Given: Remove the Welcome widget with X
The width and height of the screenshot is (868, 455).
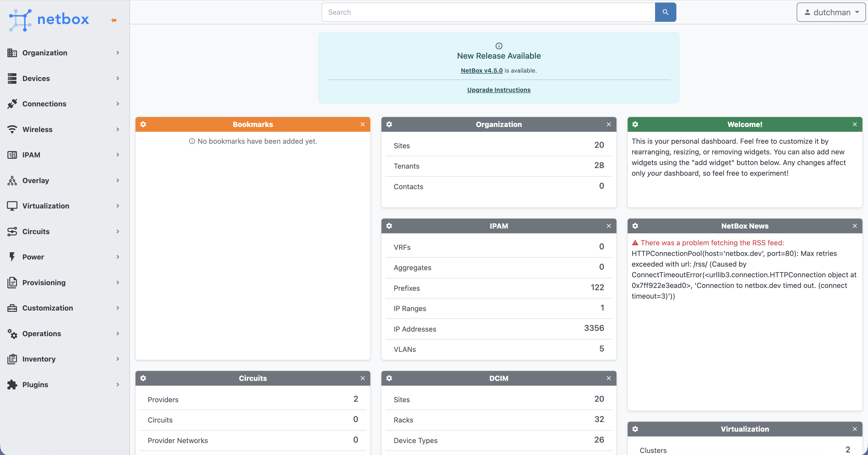Looking at the screenshot, I should pyautogui.click(x=855, y=124).
